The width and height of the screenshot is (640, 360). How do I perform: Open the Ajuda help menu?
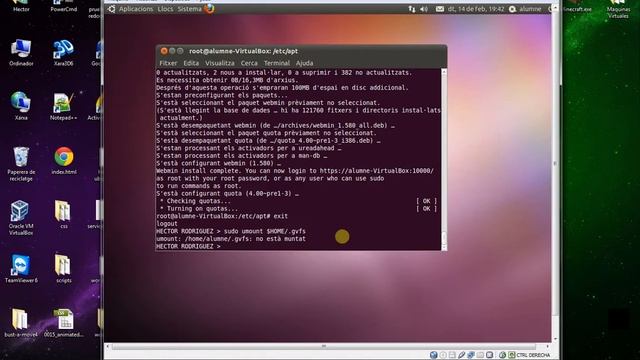coord(304,63)
